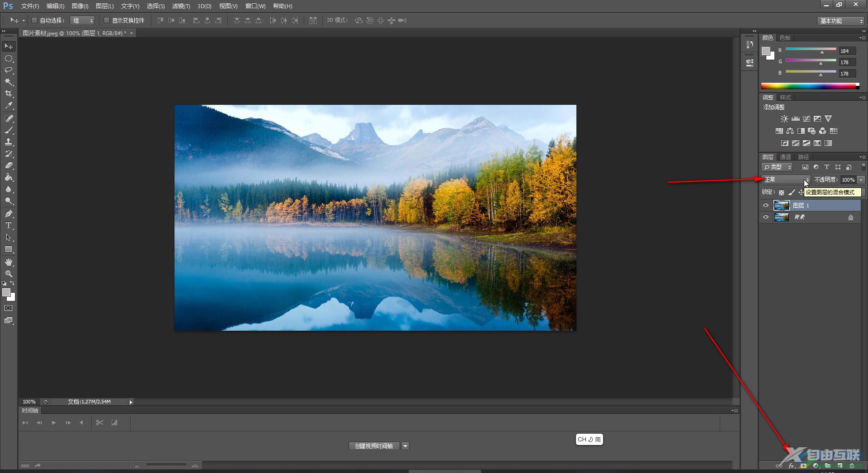Select the Rectangle shape tool
Screen dimensions: 868x473
(x=9, y=249)
